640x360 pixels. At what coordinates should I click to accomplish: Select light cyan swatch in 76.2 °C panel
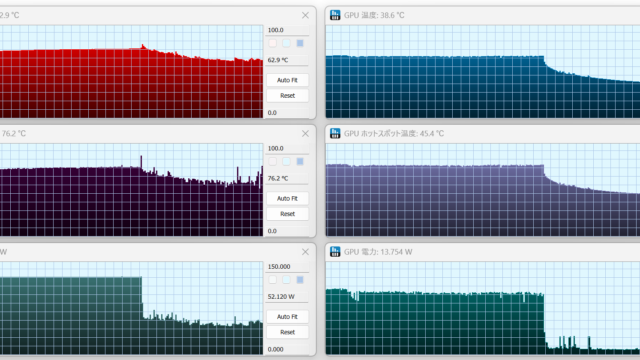pos(286,162)
